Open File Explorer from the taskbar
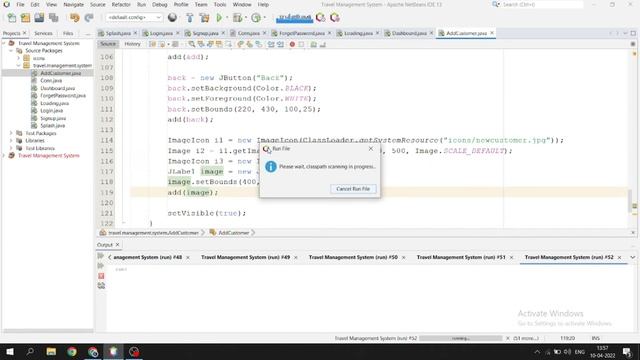Viewport: 640px width, 360px height. [x=51, y=351]
